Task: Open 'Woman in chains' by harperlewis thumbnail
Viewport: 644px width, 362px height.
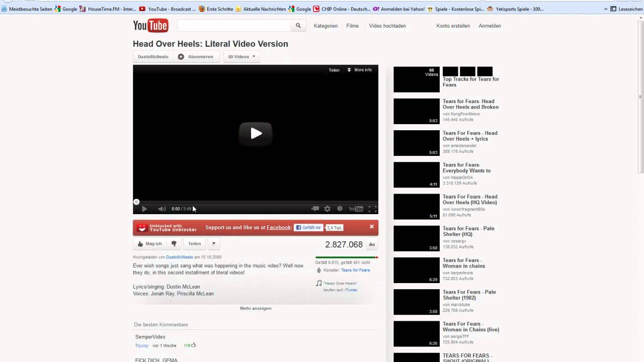Action: pyautogui.click(x=417, y=270)
